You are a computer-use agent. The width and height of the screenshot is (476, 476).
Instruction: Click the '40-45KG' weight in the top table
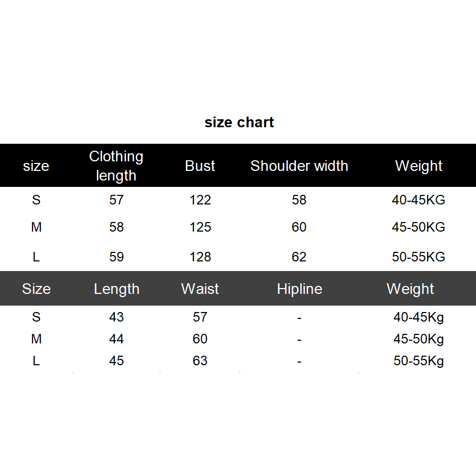click(418, 200)
